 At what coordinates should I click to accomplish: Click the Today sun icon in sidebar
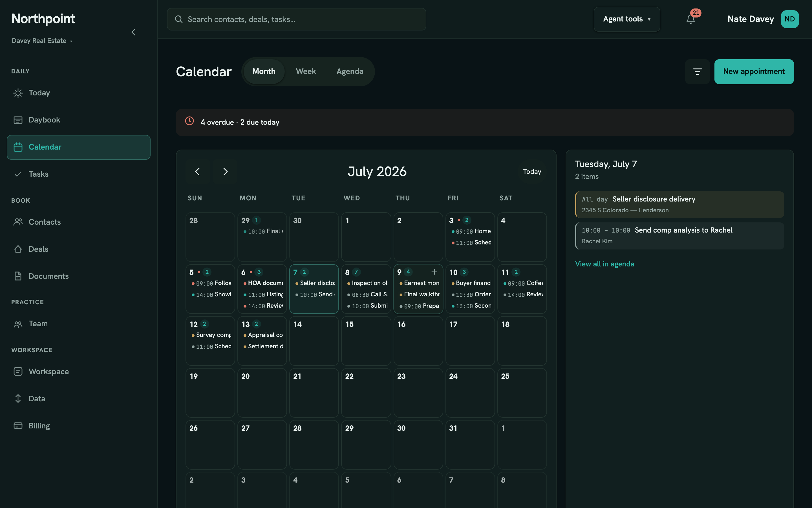[18, 93]
